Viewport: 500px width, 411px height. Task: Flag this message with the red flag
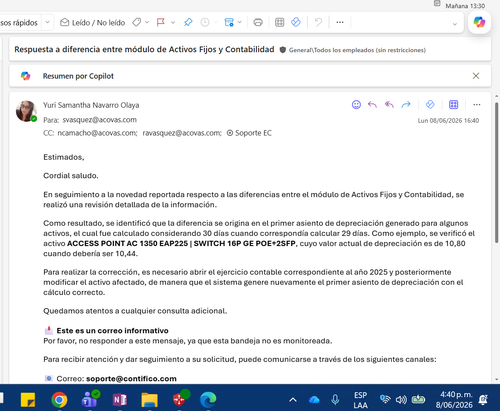click(161, 22)
